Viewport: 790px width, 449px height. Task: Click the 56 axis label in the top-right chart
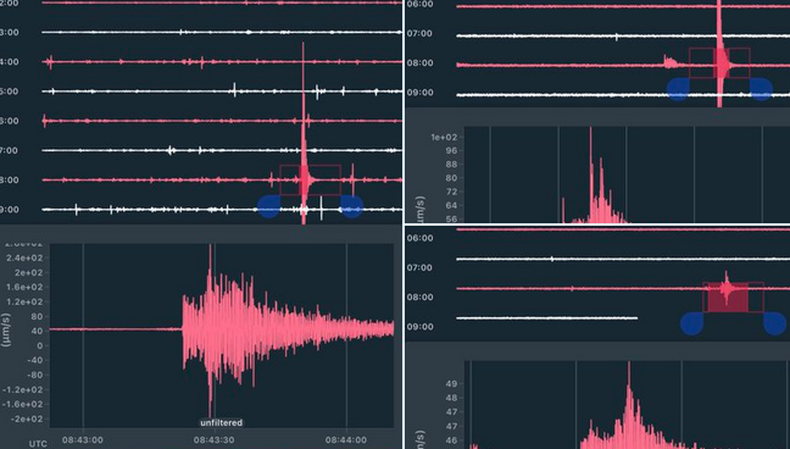coord(451,219)
